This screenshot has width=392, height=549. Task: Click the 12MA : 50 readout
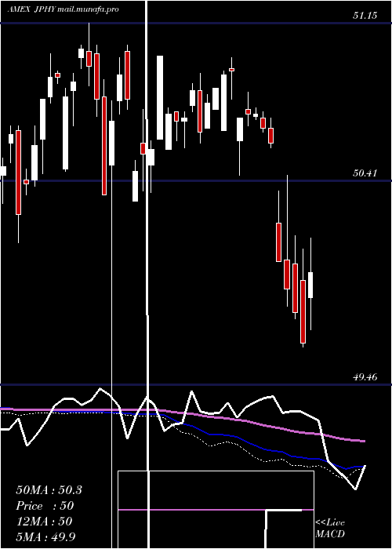(x=44, y=522)
